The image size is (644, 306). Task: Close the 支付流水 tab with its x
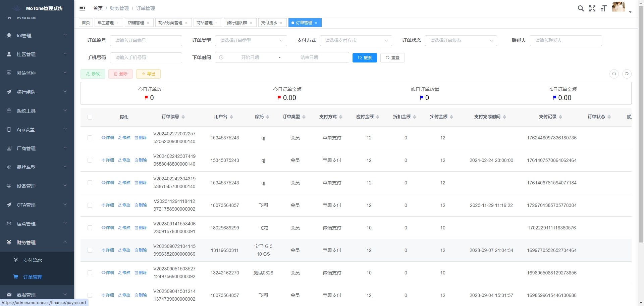[281, 23]
